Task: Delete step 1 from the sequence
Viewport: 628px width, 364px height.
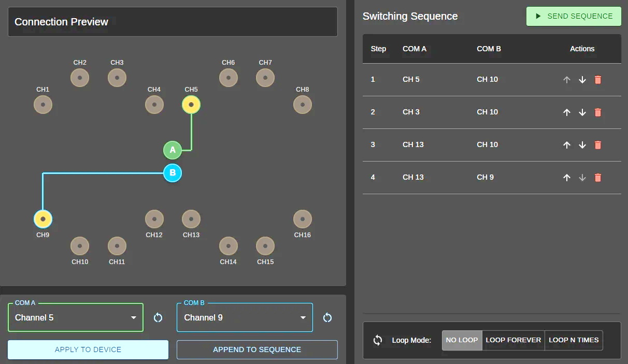Action: (x=598, y=80)
